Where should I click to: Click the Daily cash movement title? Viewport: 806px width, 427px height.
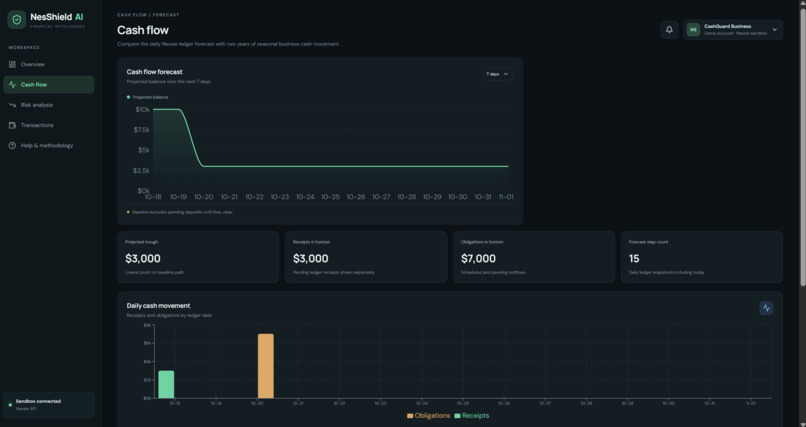click(x=158, y=306)
